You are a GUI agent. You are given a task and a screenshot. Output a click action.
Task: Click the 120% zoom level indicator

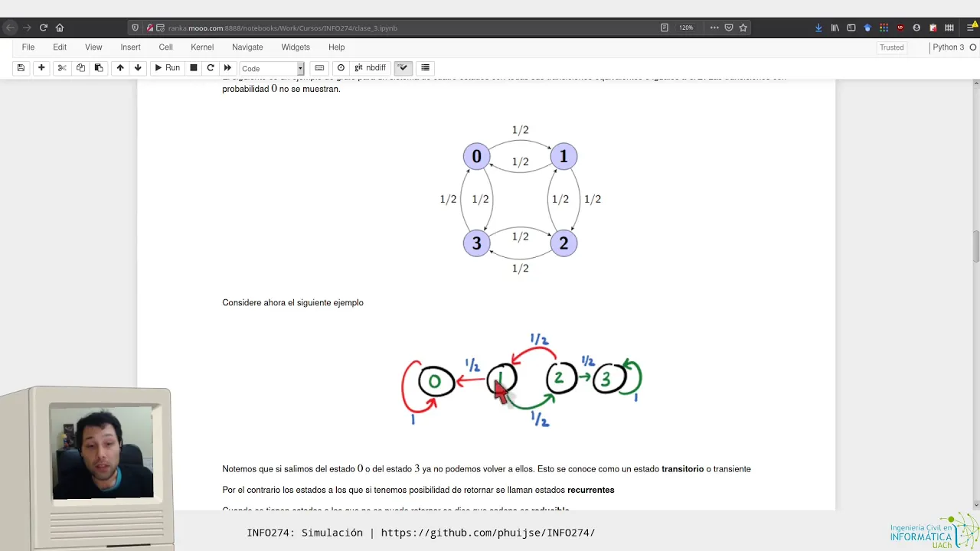686,28
